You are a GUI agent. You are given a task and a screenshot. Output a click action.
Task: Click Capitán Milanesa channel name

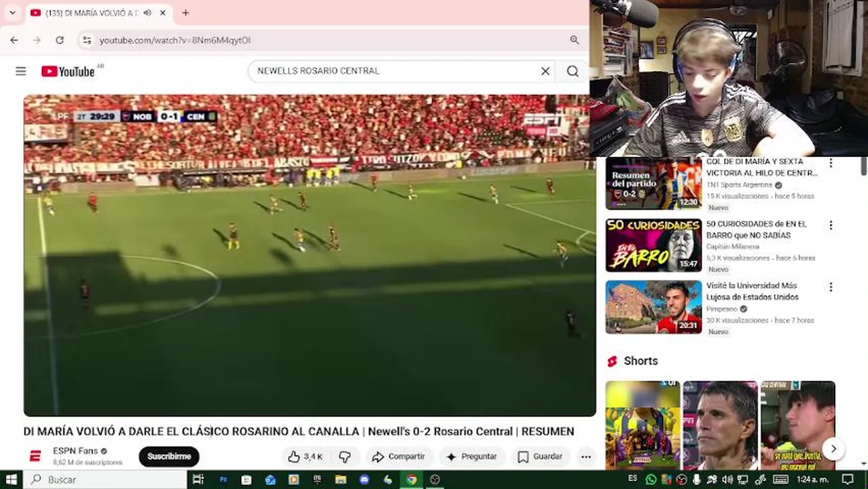(733, 247)
